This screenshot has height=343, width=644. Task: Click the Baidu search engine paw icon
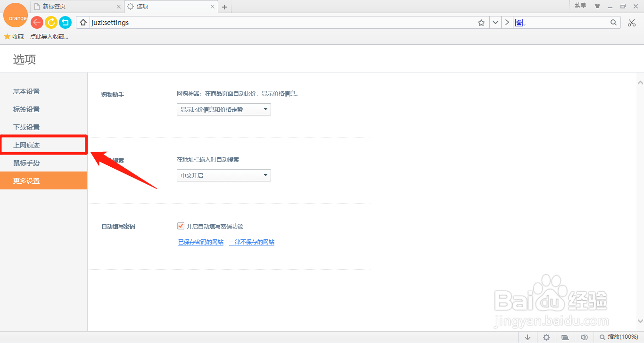click(x=520, y=22)
